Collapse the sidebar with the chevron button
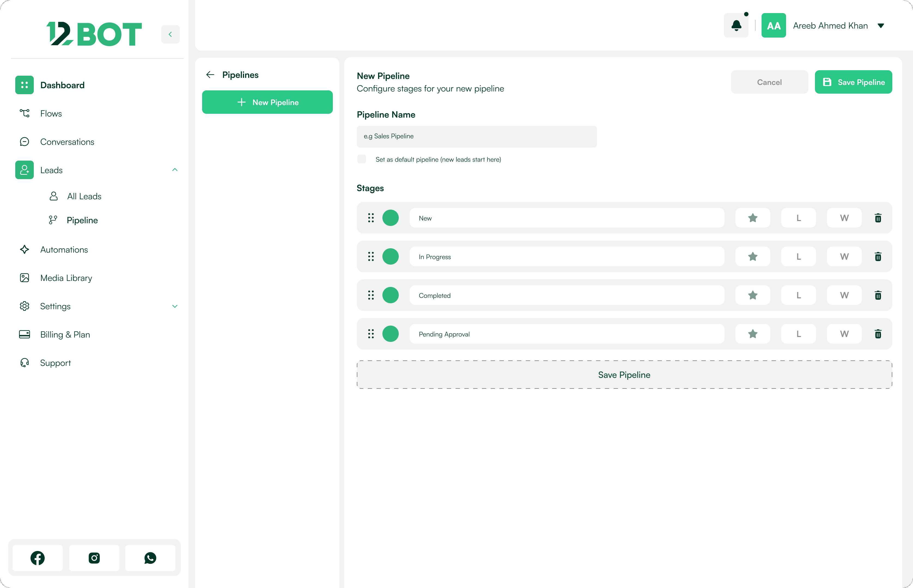The image size is (913, 588). [x=171, y=34]
